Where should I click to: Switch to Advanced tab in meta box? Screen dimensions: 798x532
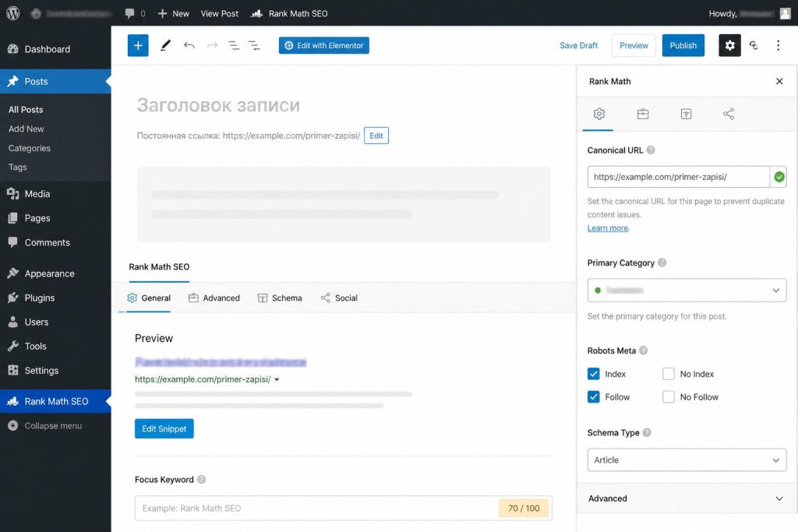[x=214, y=298]
